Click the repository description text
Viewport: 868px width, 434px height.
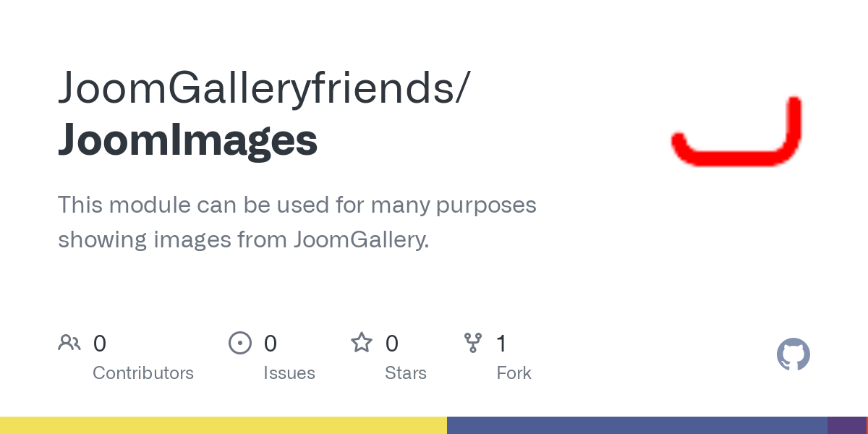297,222
